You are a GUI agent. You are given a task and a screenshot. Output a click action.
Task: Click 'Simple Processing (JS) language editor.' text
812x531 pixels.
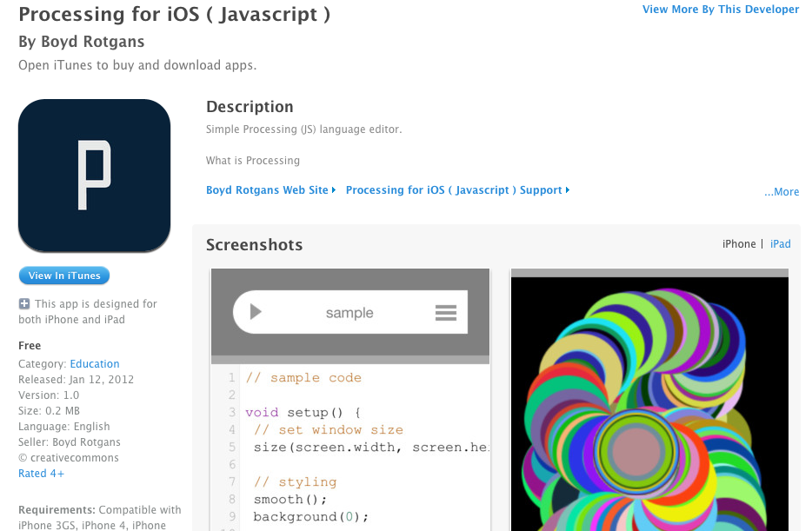(x=303, y=129)
